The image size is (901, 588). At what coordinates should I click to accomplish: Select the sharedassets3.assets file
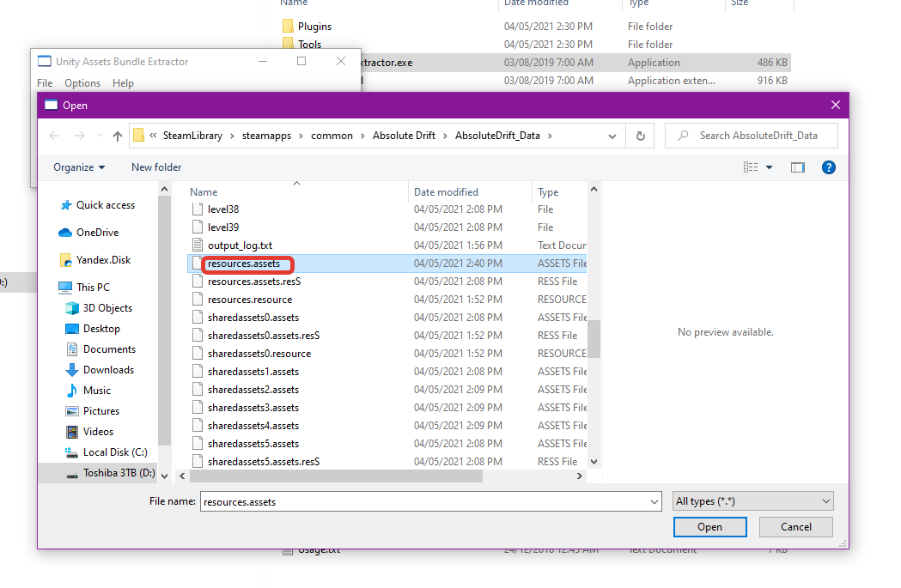[x=253, y=408]
